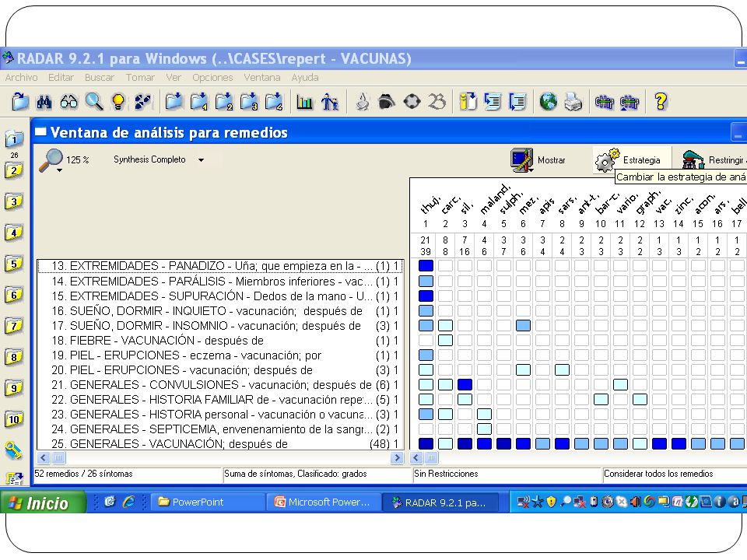Select row 19. PIEL - ERUPCIONES - eczema
Image resolution: width=747 pixels, height=560 pixels.
point(220,355)
